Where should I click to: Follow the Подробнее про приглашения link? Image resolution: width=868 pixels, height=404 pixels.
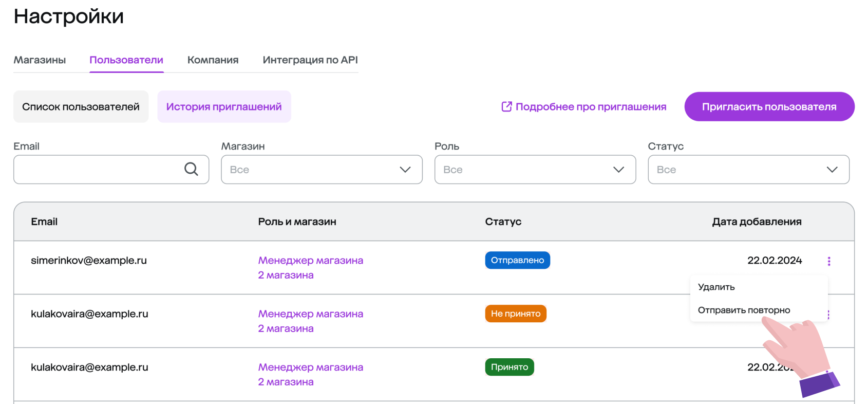[x=591, y=107]
